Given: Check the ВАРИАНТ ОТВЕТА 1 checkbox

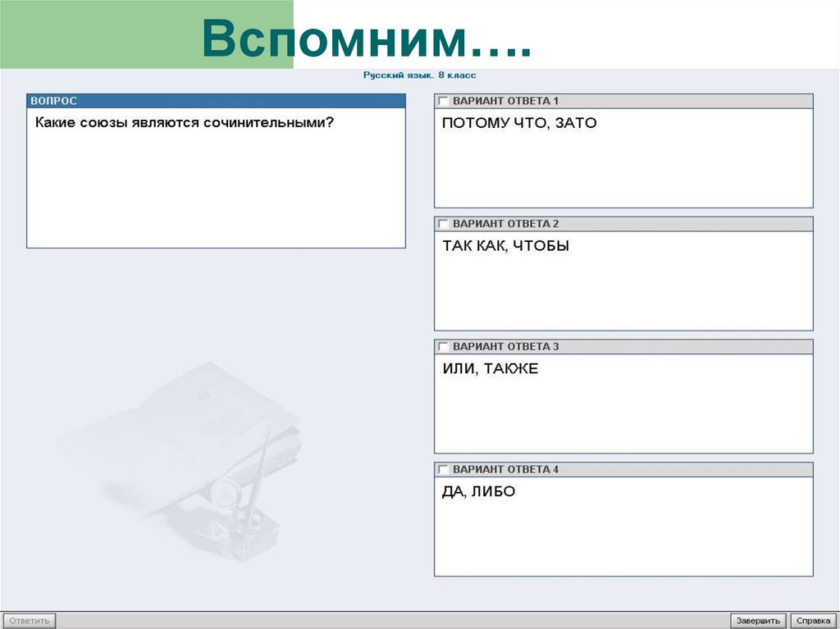Looking at the screenshot, I should tap(443, 100).
